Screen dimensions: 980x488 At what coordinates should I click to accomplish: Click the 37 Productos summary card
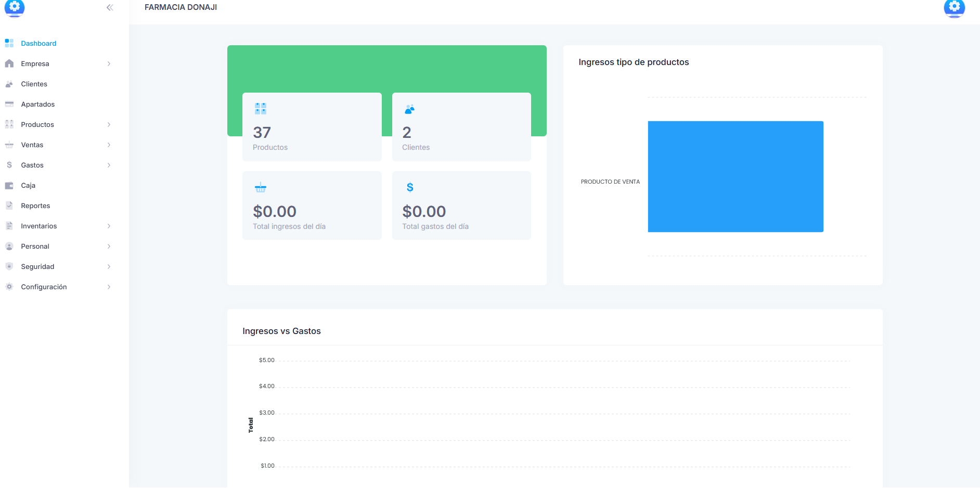pyautogui.click(x=312, y=127)
